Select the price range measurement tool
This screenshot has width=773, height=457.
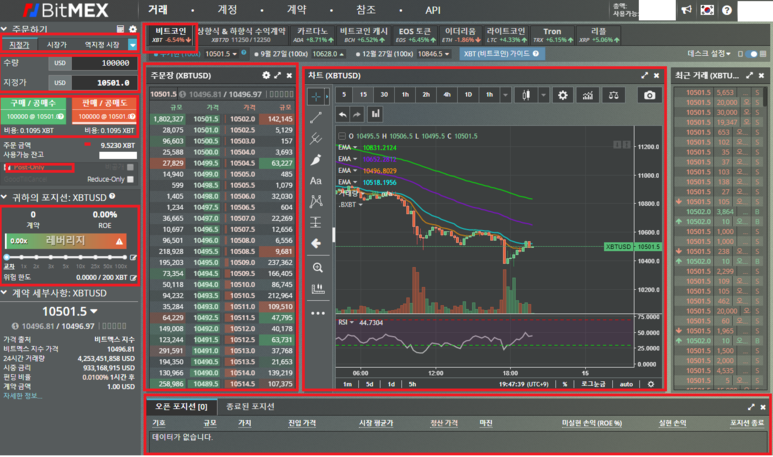pyautogui.click(x=316, y=222)
